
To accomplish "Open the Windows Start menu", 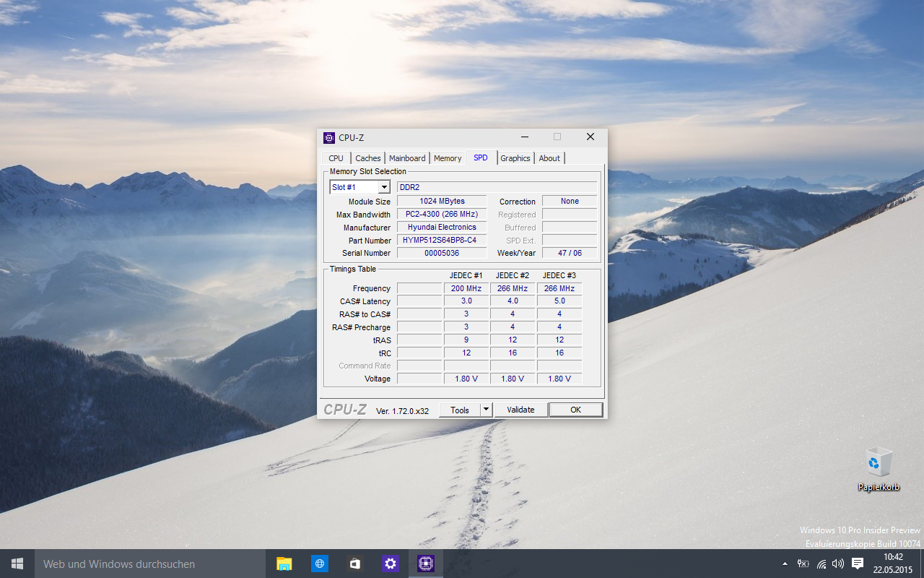I will tap(17, 564).
